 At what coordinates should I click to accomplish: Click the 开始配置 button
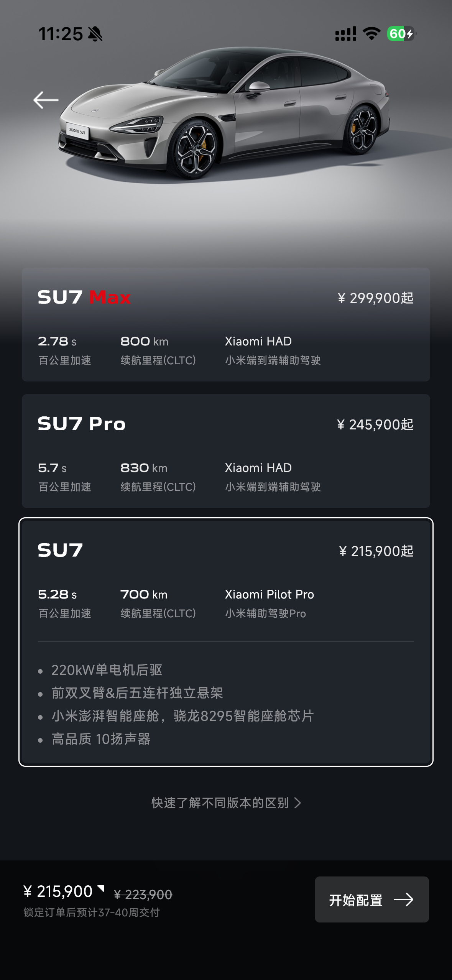pyautogui.click(x=371, y=899)
